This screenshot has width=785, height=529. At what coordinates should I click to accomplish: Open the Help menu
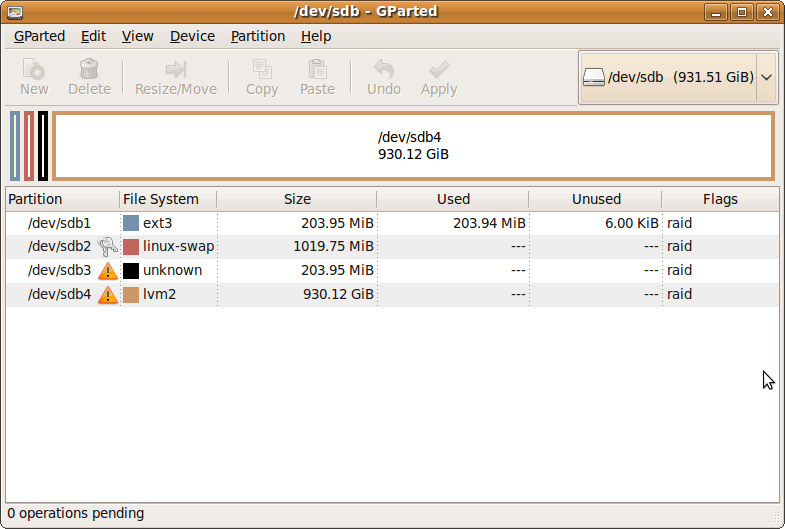pyautogui.click(x=316, y=37)
